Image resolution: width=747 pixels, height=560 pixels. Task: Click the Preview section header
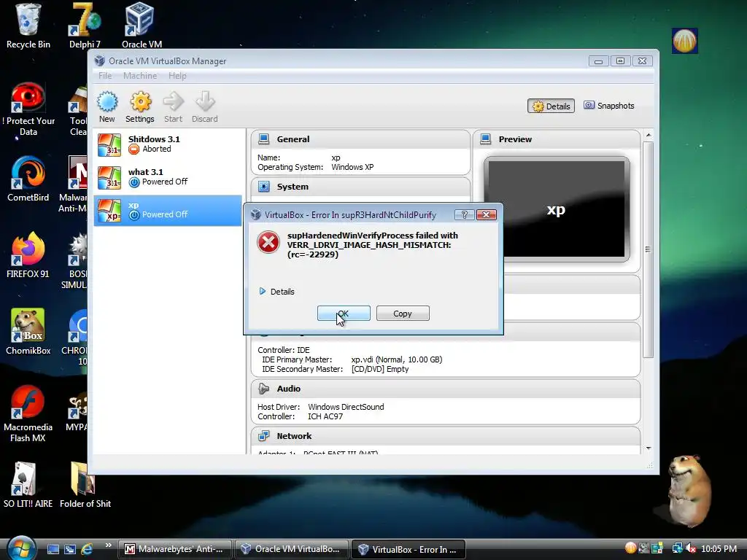click(557, 139)
